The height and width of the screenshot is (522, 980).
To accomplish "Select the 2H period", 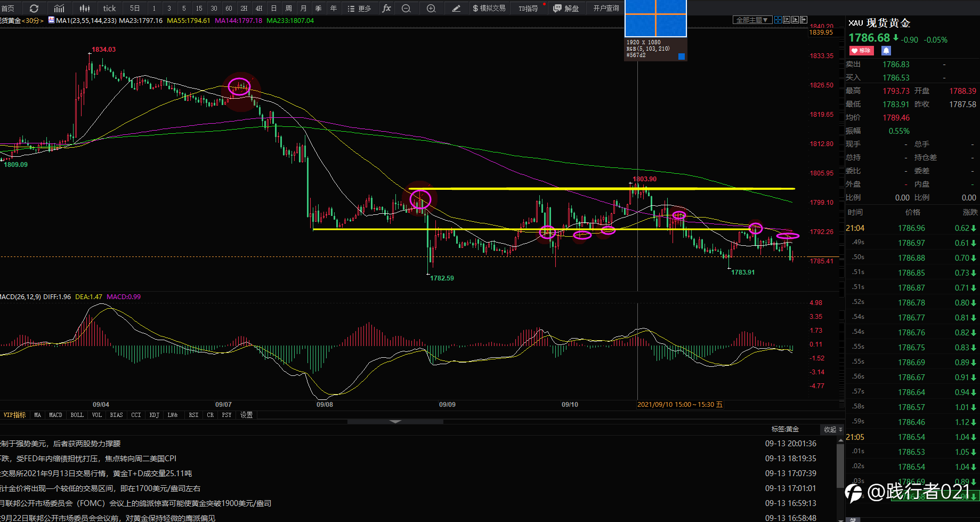I will 244,9.
